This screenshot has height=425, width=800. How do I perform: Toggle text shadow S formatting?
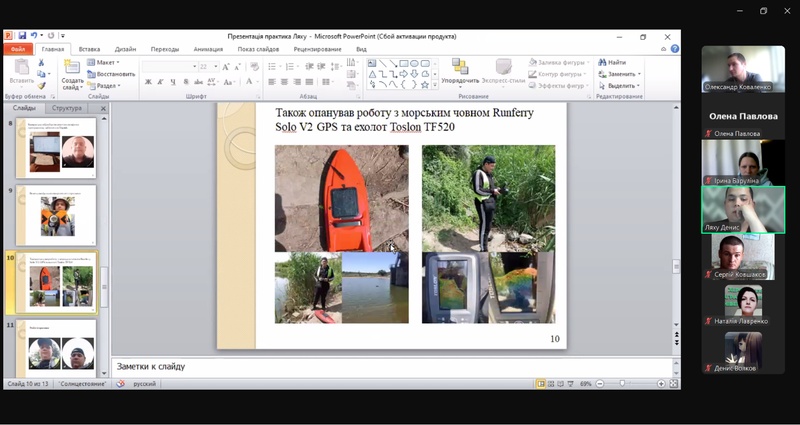coord(186,82)
